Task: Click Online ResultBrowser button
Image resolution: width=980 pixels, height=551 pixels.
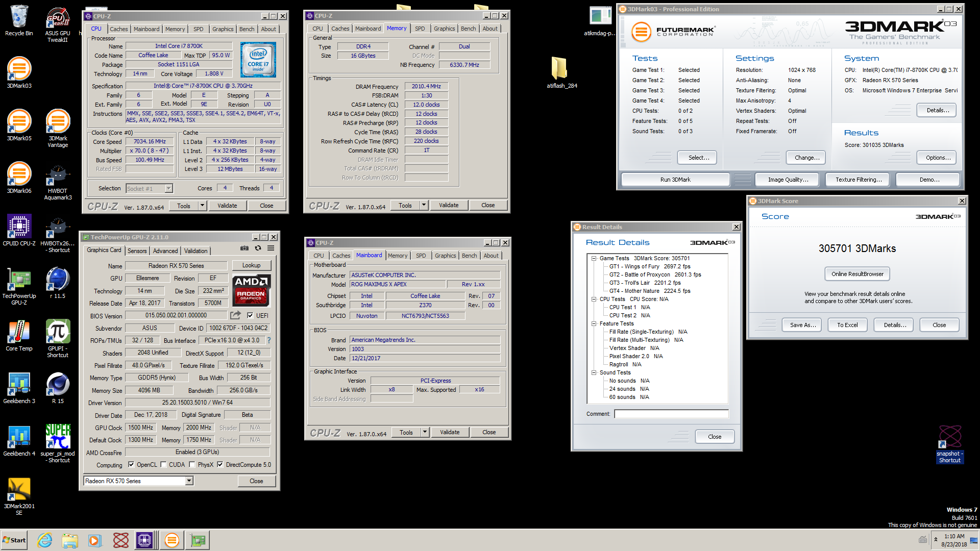Action: pyautogui.click(x=857, y=274)
